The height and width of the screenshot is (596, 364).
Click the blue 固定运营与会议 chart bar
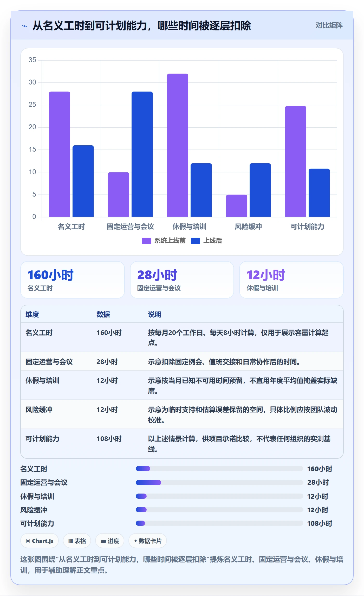click(142, 154)
